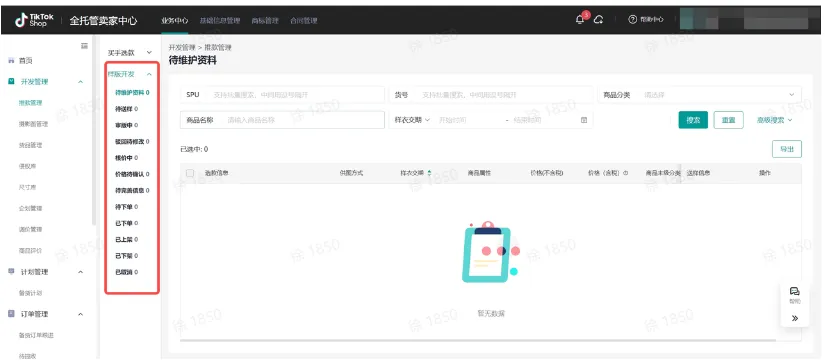Viewport: 825px width, 363px height.
Task: Select 待维护资料 status filter
Action: (x=132, y=93)
